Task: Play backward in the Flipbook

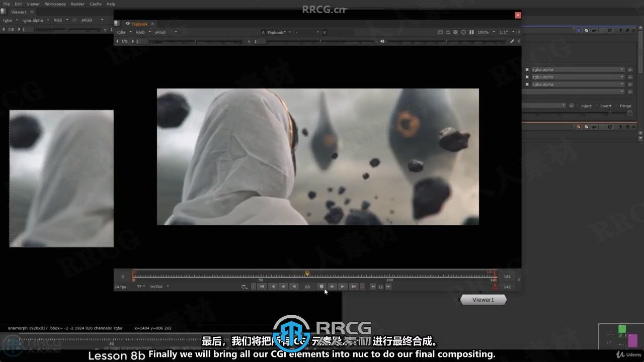Action: (x=294, y=287)
